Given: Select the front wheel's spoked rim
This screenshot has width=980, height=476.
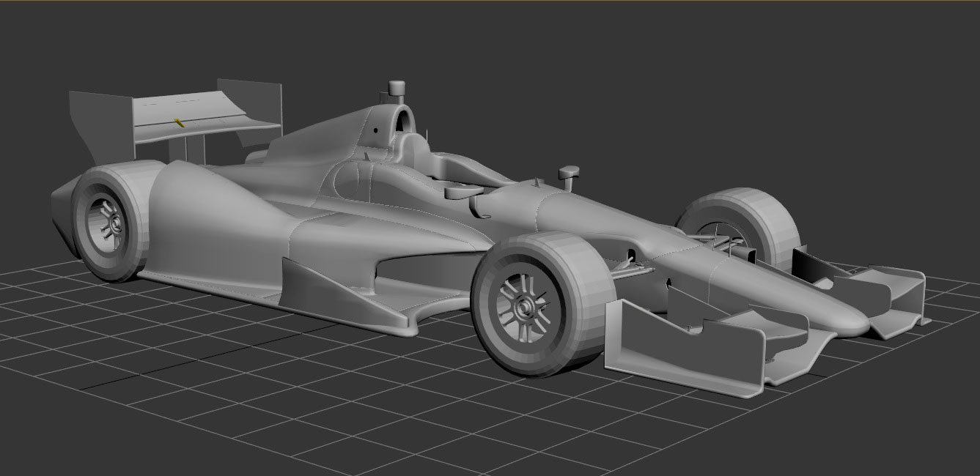Looking at the screenshot, I should pos(523,308).
